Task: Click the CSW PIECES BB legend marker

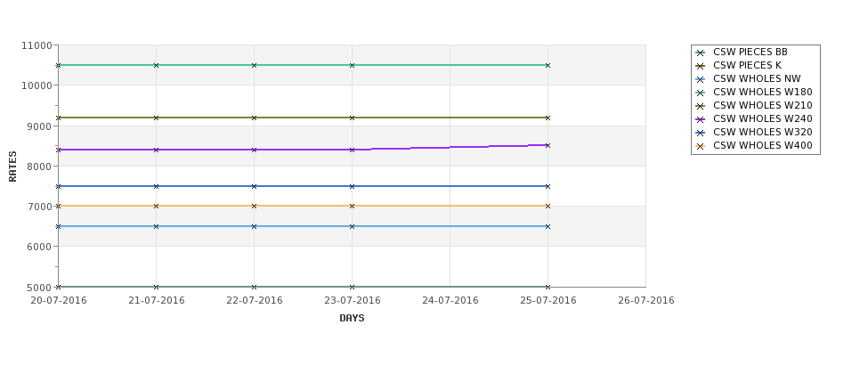Action: (x=701, y=53)
